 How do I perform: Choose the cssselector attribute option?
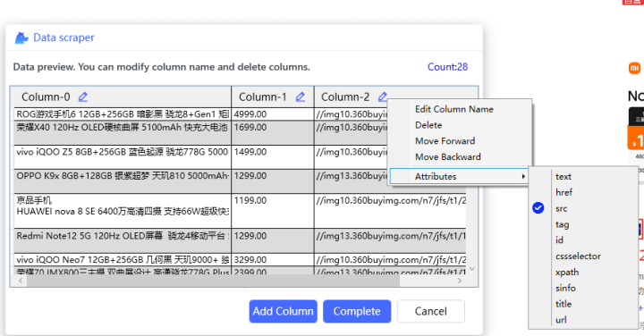tap(578, 256)
